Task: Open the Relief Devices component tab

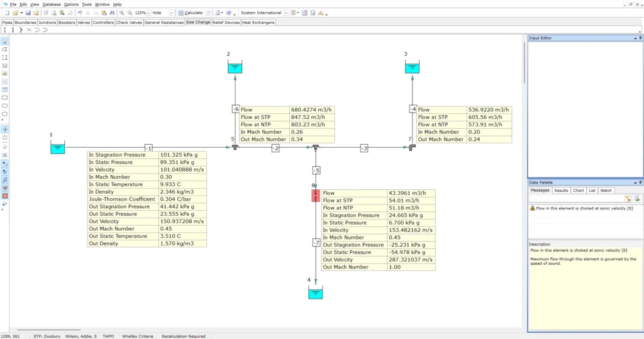Action: point(226,22)
